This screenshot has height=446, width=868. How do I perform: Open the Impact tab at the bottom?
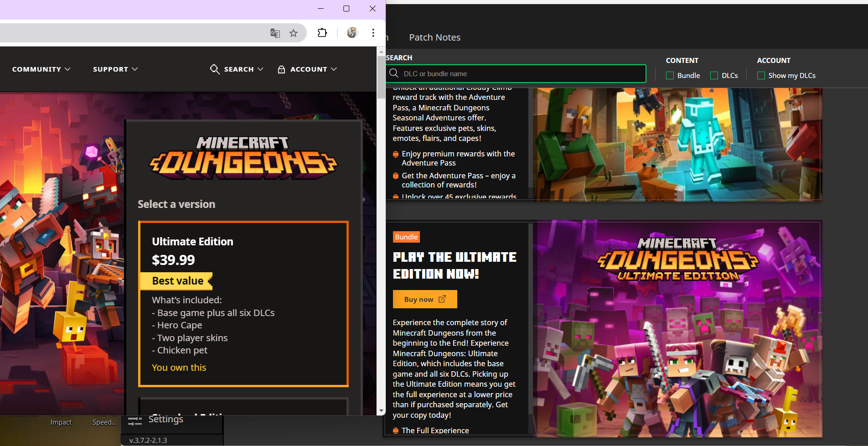tap(61, 422)
